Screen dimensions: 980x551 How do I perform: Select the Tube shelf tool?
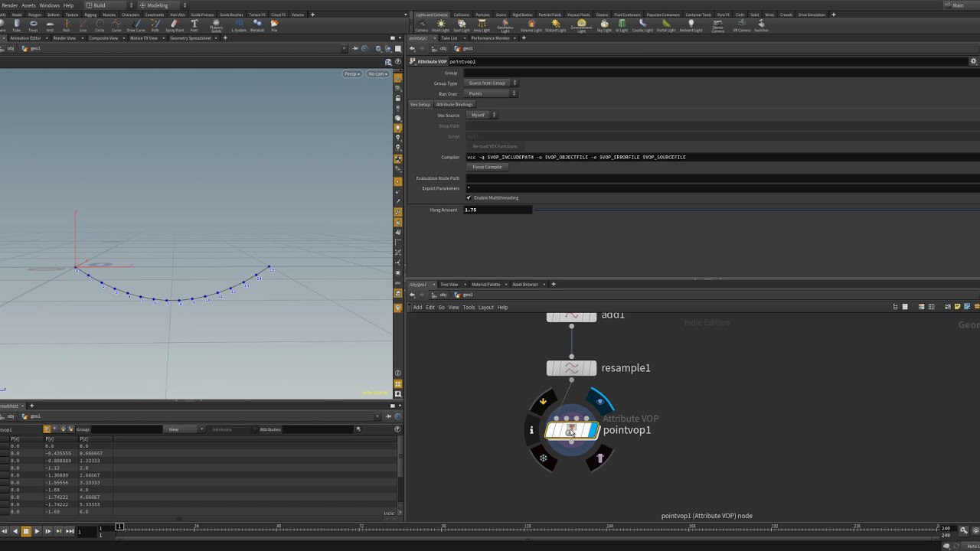[17, 25]
